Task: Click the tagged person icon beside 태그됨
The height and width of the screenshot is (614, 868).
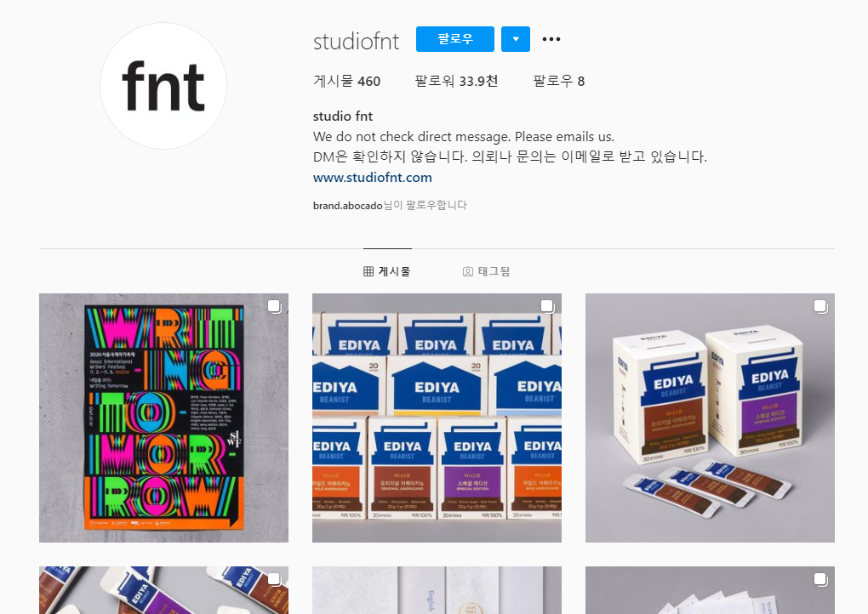Action: [468, 271]
